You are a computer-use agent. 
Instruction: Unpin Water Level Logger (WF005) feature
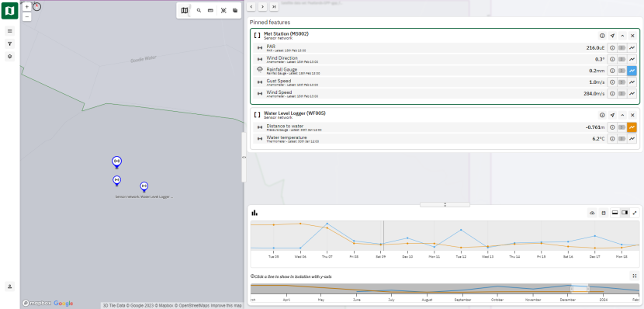[x=632, y=116]
